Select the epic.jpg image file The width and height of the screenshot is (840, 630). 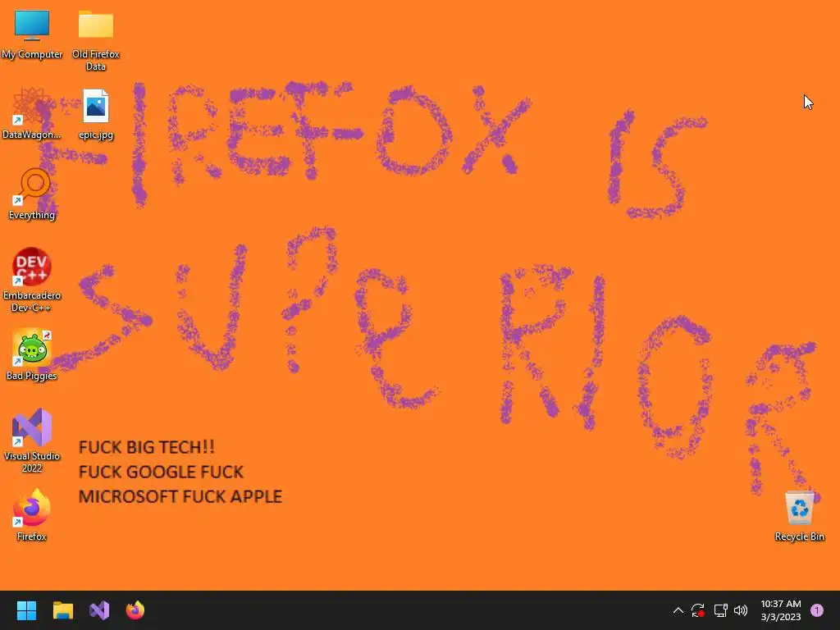point(96,114)
